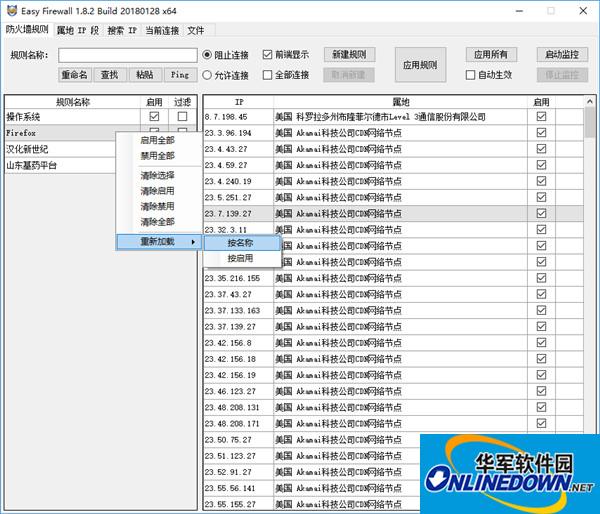
Task: Select the Firefox rule row
Action: 60,133
